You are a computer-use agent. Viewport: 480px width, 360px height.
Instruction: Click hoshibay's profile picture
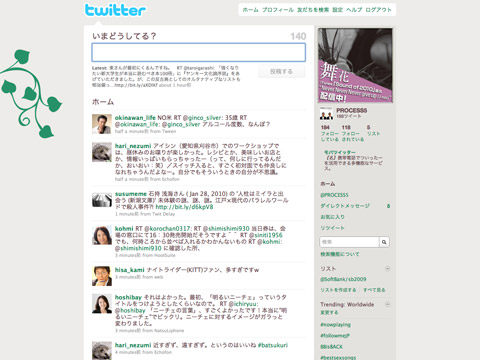(x=102, y=304)
